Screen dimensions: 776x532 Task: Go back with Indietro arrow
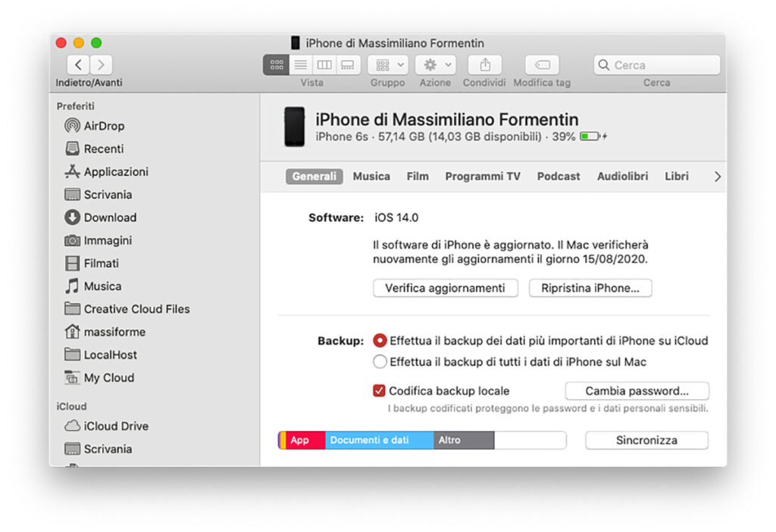point(78,65)
